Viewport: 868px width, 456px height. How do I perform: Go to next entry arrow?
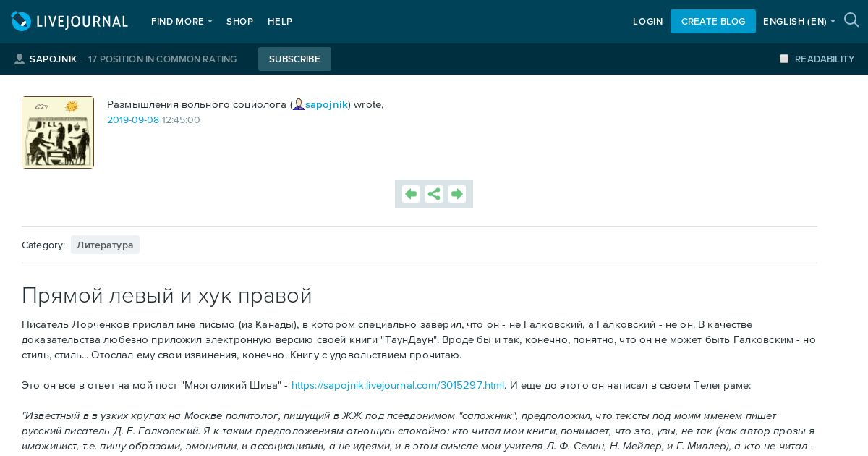pyautogui.click(x=457, y=194)
